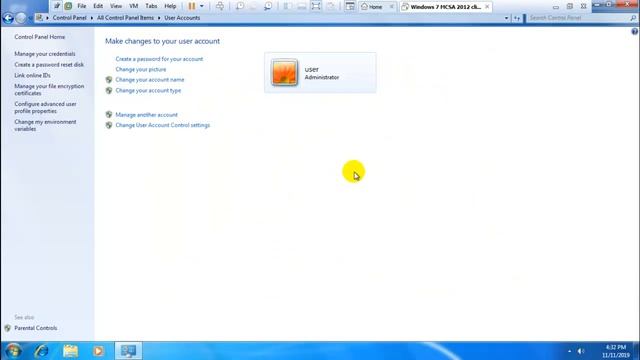Click Change your account type
This screenshot has width=640, height=360.
point(148,91)
